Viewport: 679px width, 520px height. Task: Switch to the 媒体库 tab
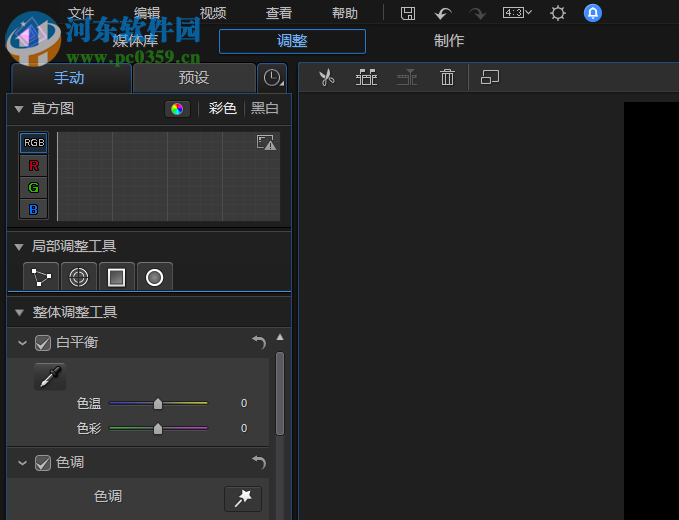[x=136, y=41]
